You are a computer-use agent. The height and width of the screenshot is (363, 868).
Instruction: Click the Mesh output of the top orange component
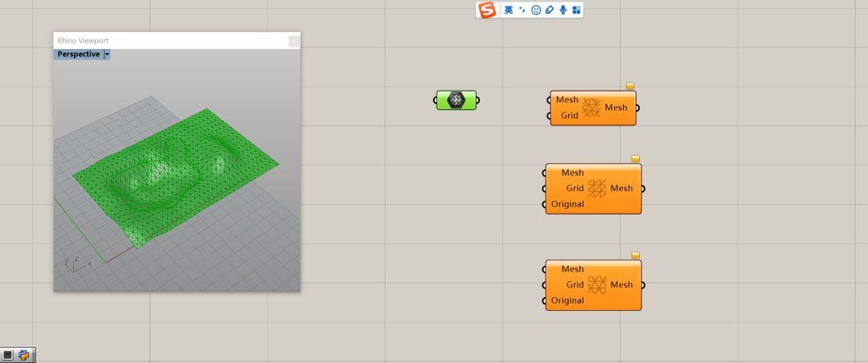616,108
